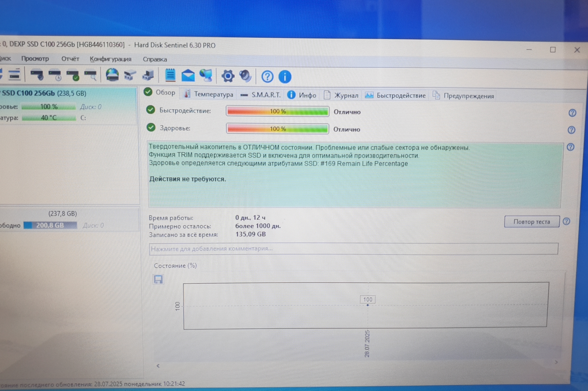Click the globe and monitor network icon
588x391 pixels.
tap(206, 76)
